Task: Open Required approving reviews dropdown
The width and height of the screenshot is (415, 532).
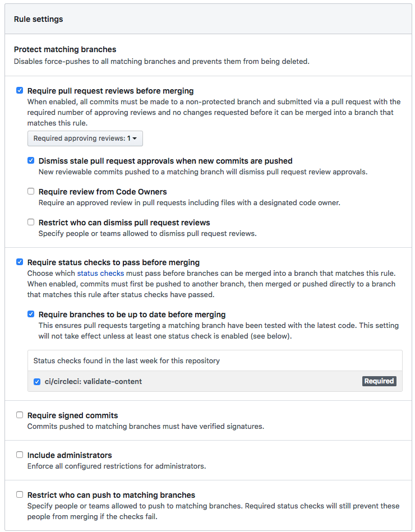Action: [85, 138]
